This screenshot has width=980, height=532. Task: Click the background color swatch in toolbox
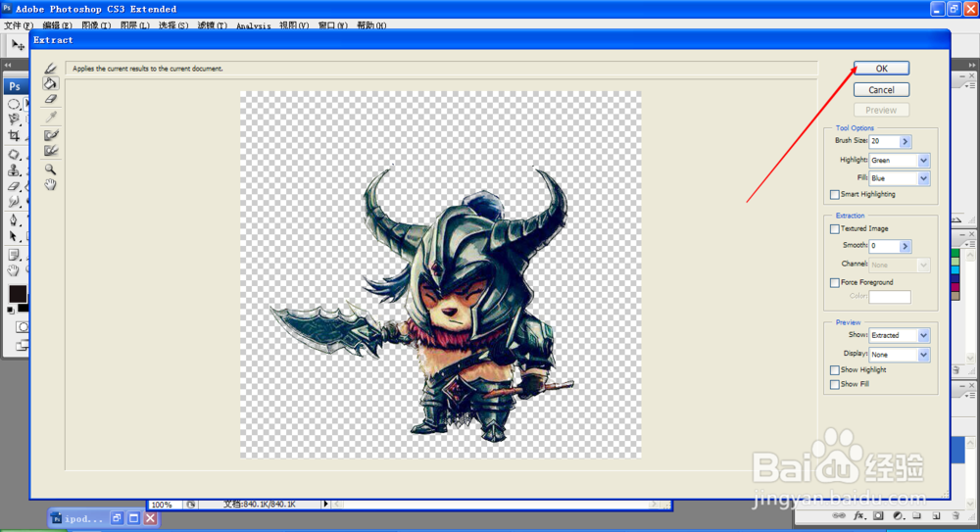(24, 308)
